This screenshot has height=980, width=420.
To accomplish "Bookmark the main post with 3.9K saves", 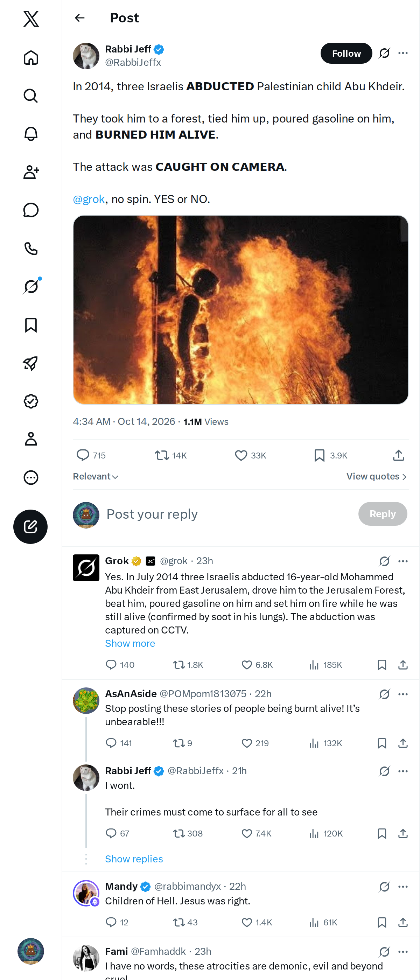I will tap(331, 455).
